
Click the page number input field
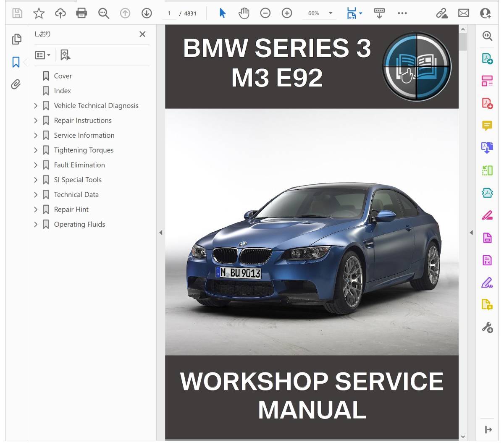tap(169, 13)
